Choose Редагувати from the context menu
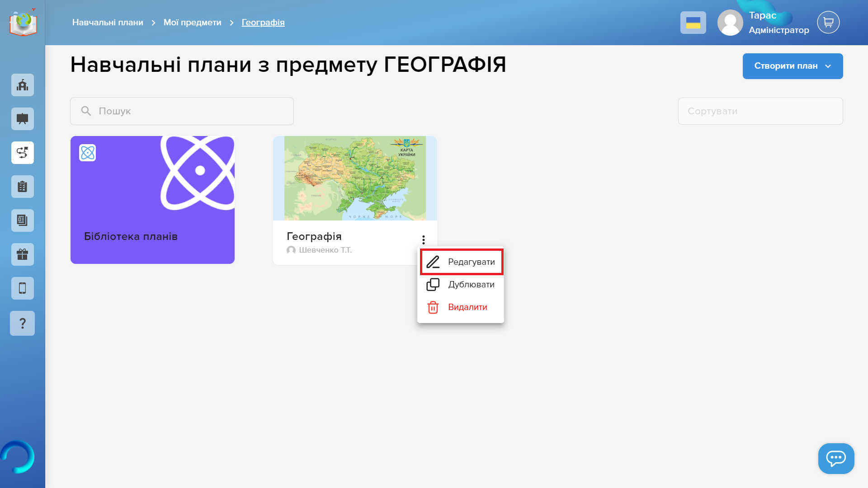 point(462,262)
